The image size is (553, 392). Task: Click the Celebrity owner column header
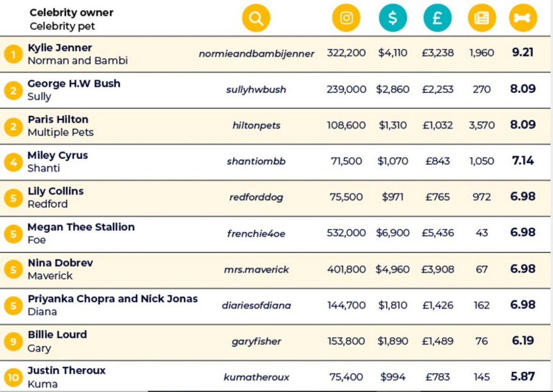(71, 13)
